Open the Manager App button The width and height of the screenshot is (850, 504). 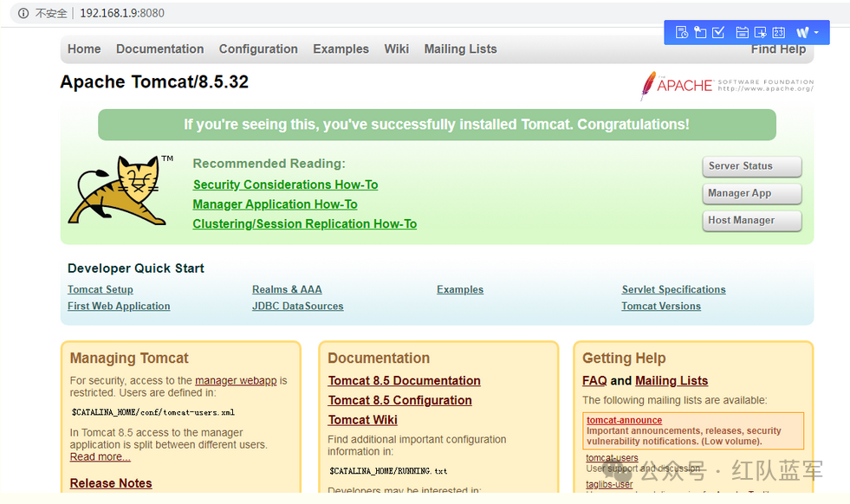tap(752, 193)
